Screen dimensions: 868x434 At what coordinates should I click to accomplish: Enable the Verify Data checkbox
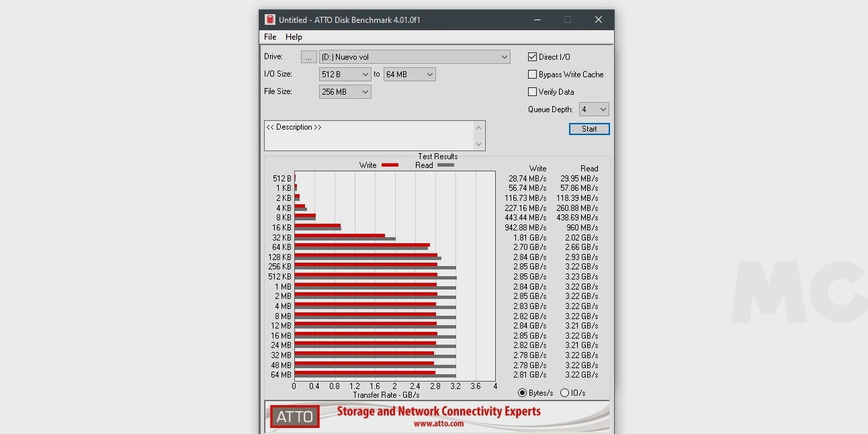[x=533, y=92]
